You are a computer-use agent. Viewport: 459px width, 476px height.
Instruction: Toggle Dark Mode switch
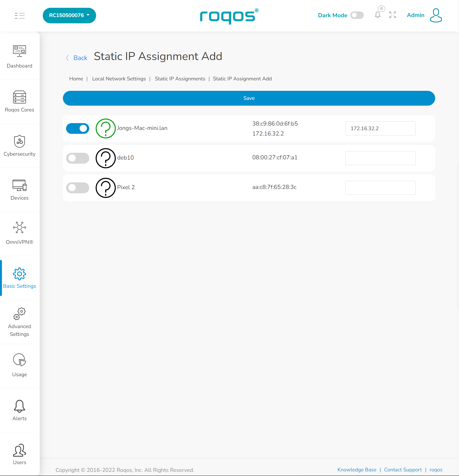(357, 15)
